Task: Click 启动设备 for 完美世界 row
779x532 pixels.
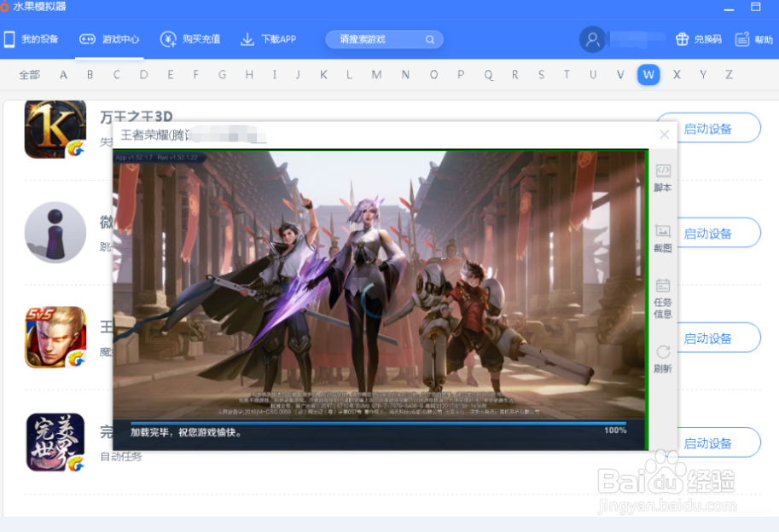Action: (x=719, y=442)
